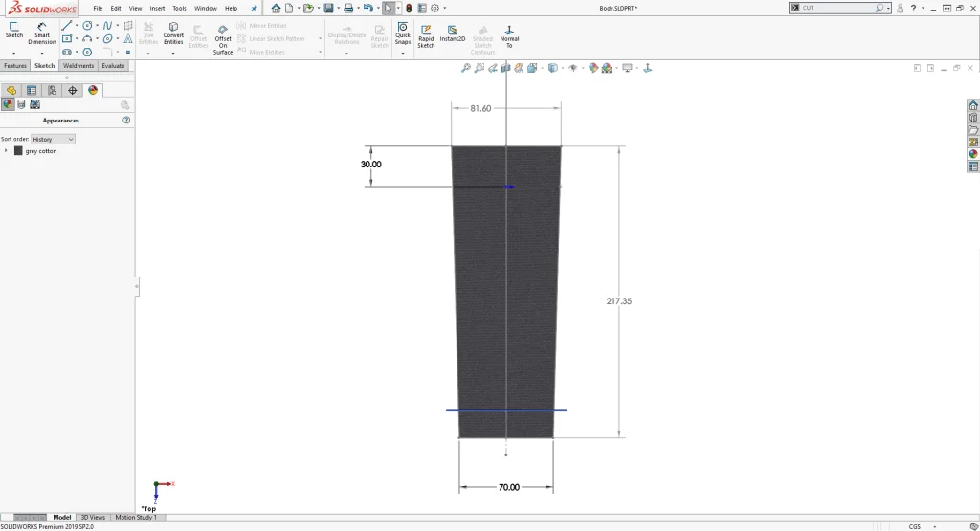
Task: Open the Sort order History dropdown
Action: [x=53, y=139]
